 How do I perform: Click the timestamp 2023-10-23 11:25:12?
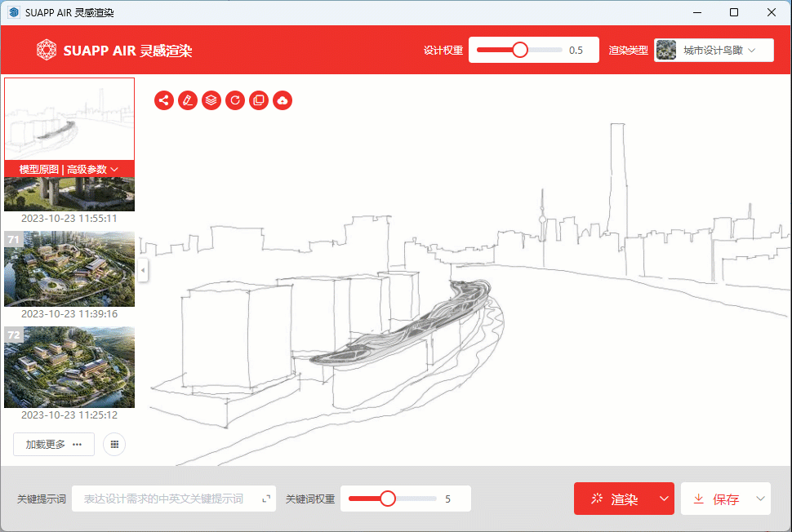pos(69,415)
